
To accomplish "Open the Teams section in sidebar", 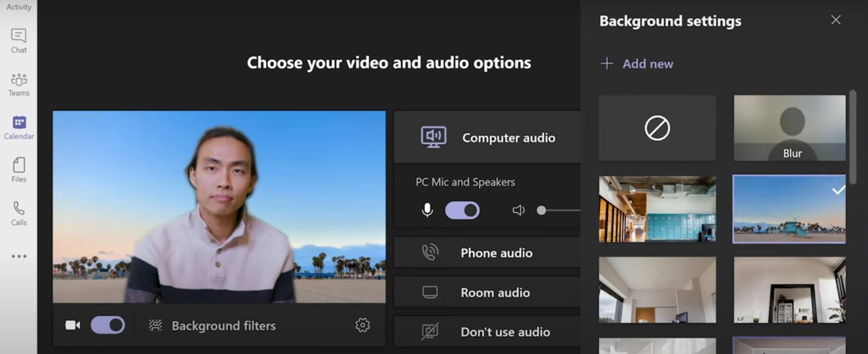I will [19, 84].
